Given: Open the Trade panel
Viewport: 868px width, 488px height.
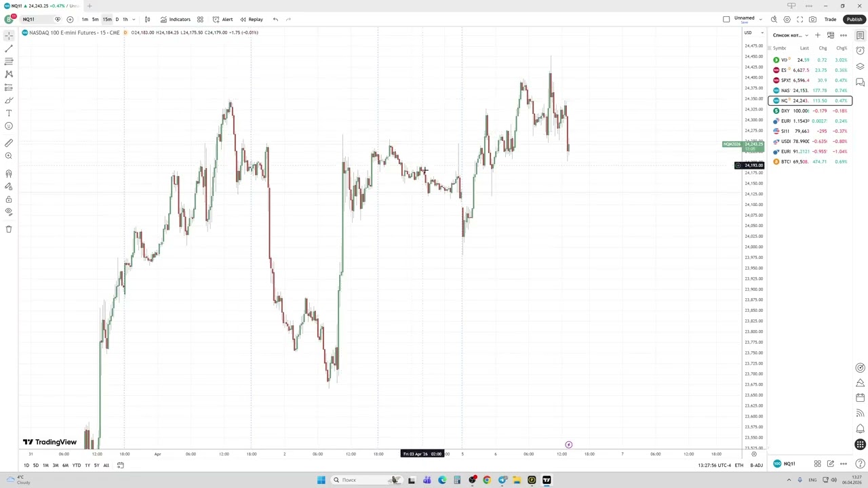Looking at the screenshot, I should (x=830, y=20).
